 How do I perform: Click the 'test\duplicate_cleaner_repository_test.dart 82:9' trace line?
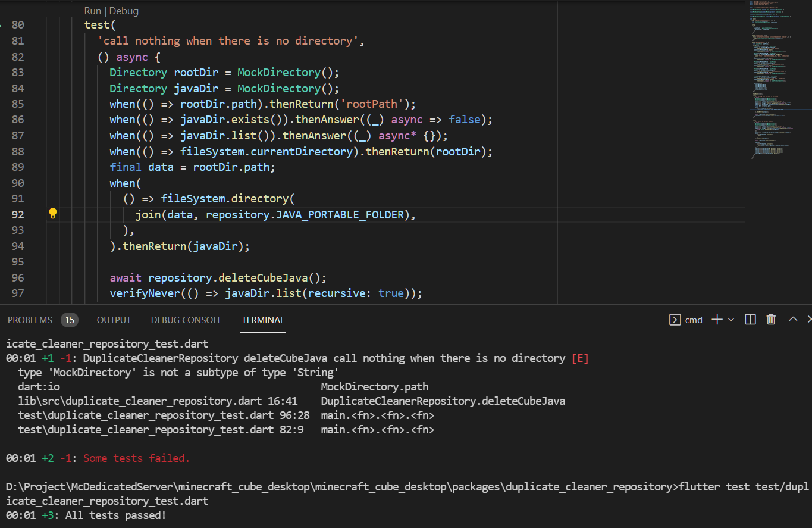(x=161, y=430)
